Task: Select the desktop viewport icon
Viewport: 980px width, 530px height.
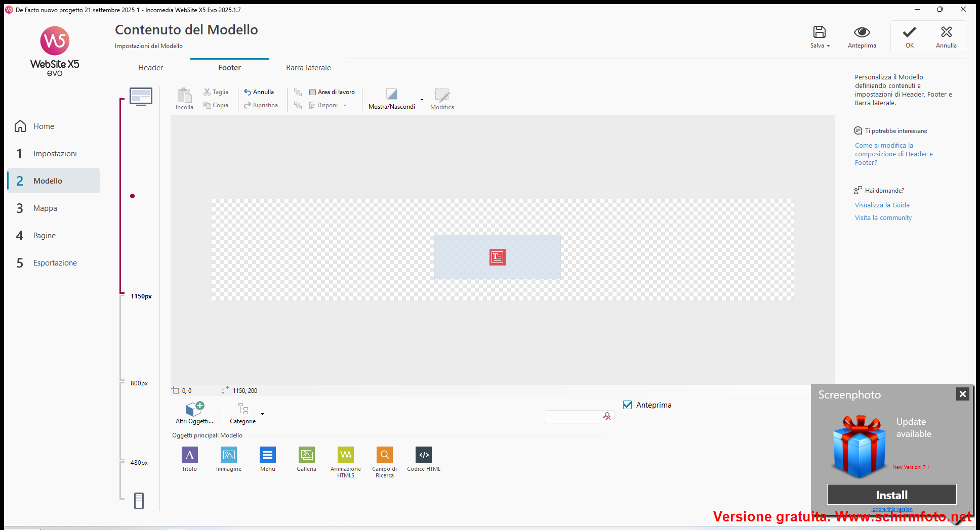Action: 141,96
